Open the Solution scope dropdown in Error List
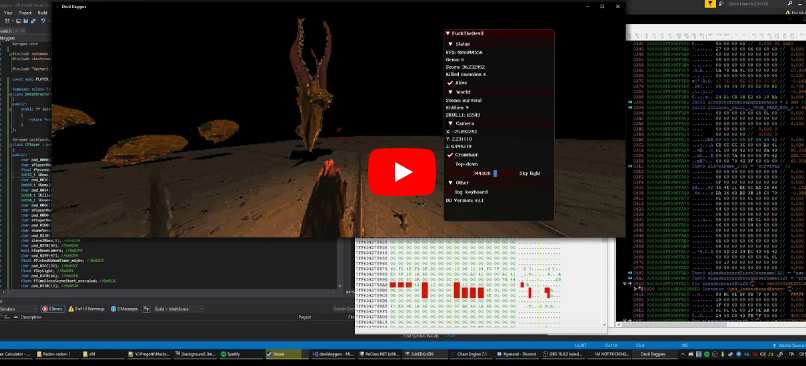The height and width of the screenshot is (366, 806). click(19, 309)
